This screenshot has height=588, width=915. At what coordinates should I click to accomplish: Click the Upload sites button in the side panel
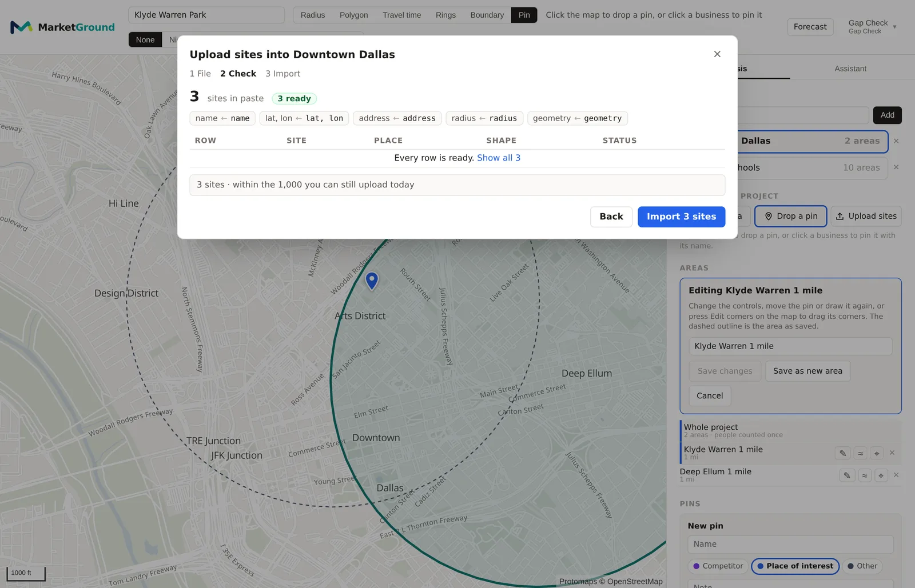pos(866,216)
